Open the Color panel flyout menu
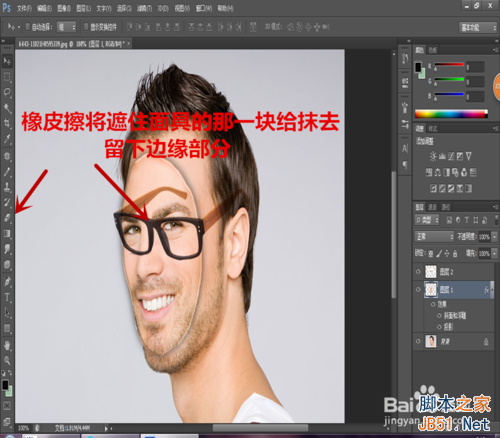The height and width of the screenshot is (438, 500). (x=496, y=50)
